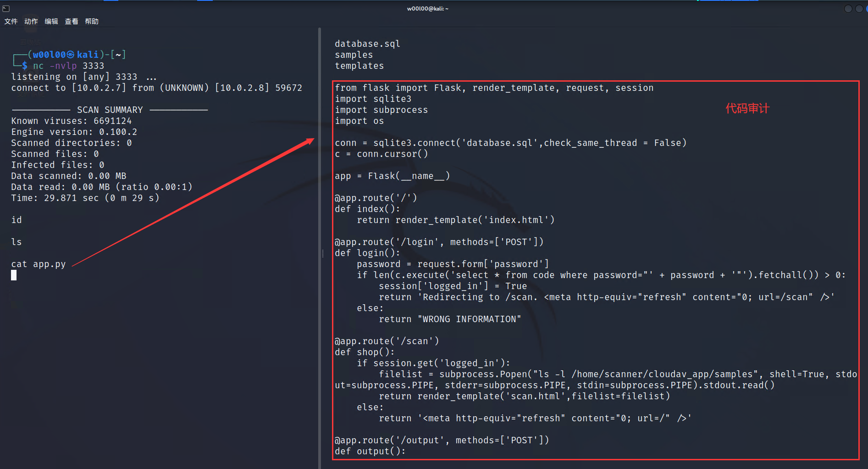
Task: Open the 编辑 (Edit) menu
Action: tap(51, 21)
